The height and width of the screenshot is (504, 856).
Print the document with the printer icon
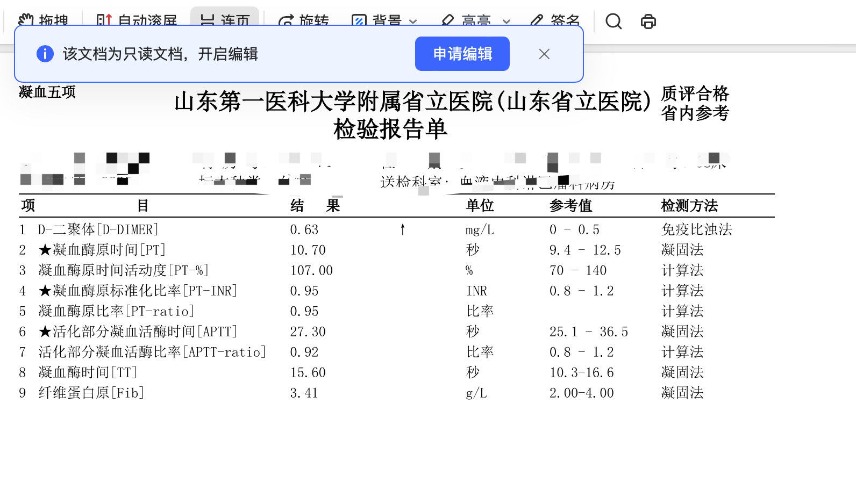point(648,21)
